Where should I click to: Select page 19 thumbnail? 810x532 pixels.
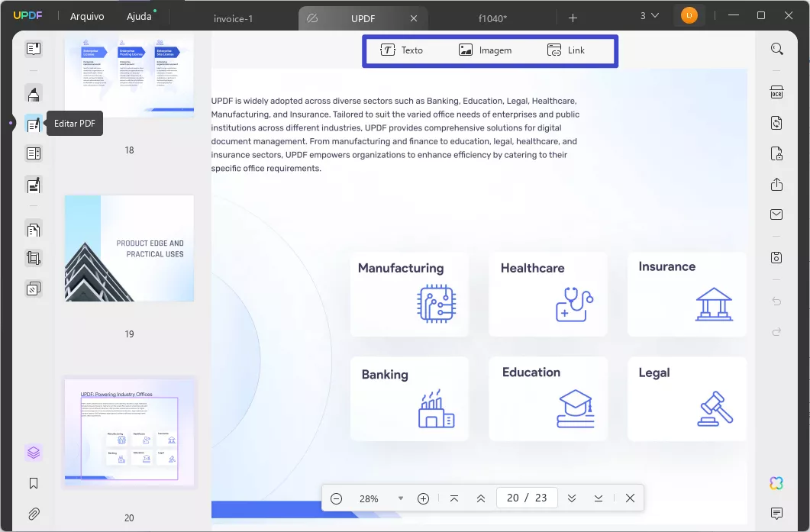[x=129, y=248]
